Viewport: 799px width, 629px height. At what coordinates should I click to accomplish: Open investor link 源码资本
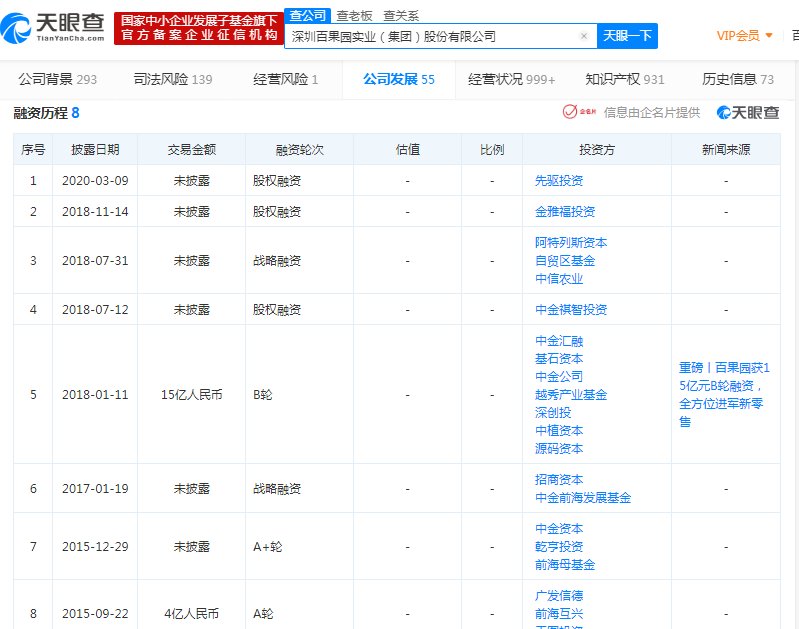[559, 449]
